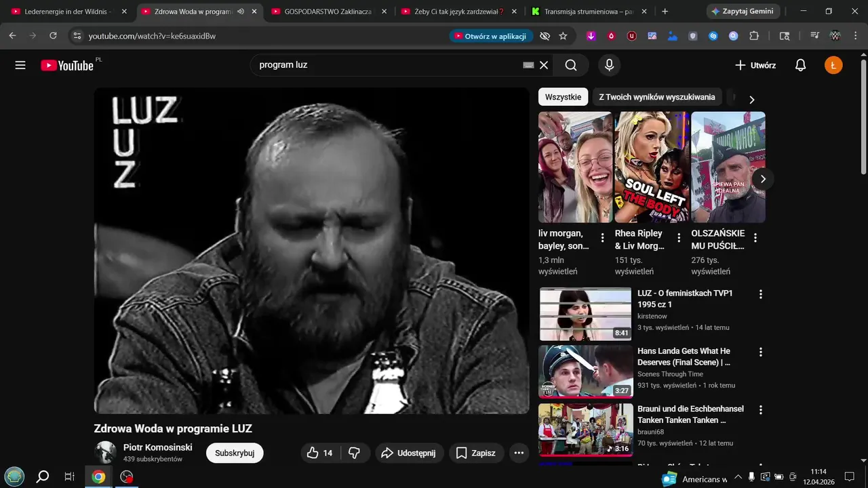This screenshot has width=868, height=488.
Task: Reload the page
Action: point(53,36)
